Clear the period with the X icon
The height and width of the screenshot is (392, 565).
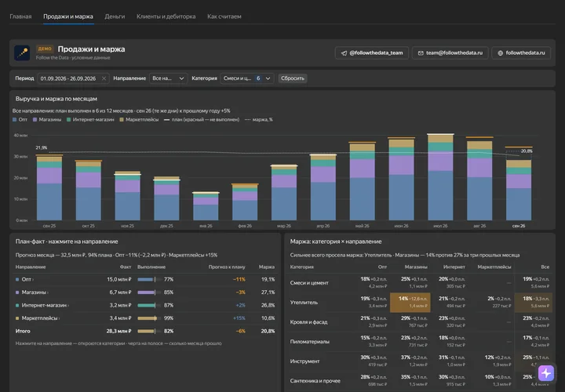(x=104, y=78)
